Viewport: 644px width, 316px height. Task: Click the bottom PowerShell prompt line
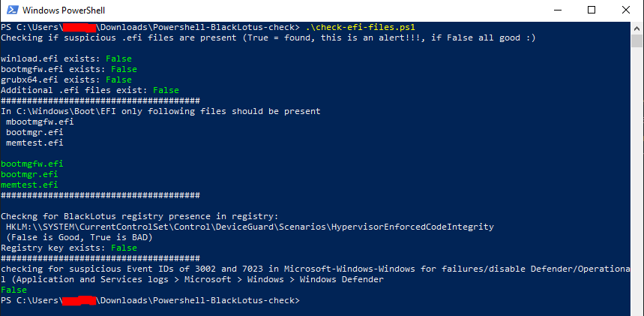[x=151, y=300]
